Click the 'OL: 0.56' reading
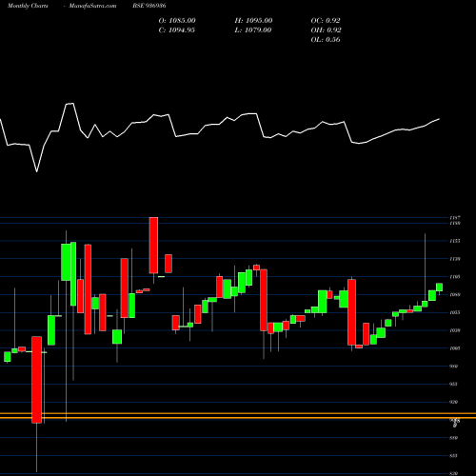The height and width of the screenshot is (476, 476). [326, 40]
